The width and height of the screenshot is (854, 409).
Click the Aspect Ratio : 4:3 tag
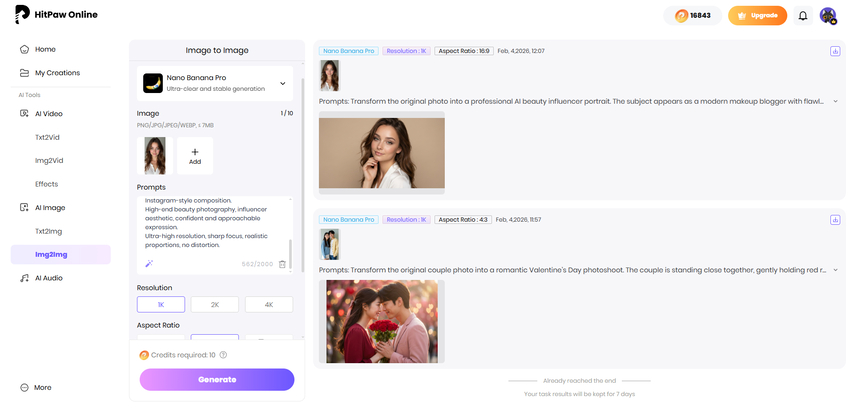tap(463, 220)
